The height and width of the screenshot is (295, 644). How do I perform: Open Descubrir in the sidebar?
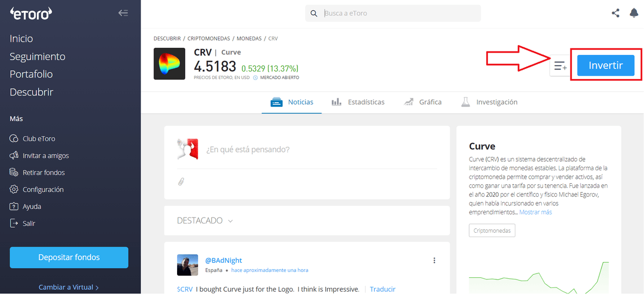[x=32, y=92]
